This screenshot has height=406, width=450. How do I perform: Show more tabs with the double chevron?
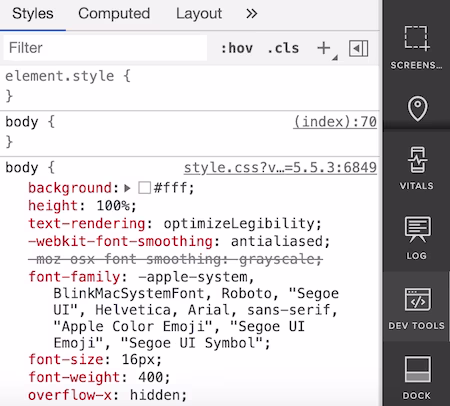pyautogui.click(x=252, y=14)
